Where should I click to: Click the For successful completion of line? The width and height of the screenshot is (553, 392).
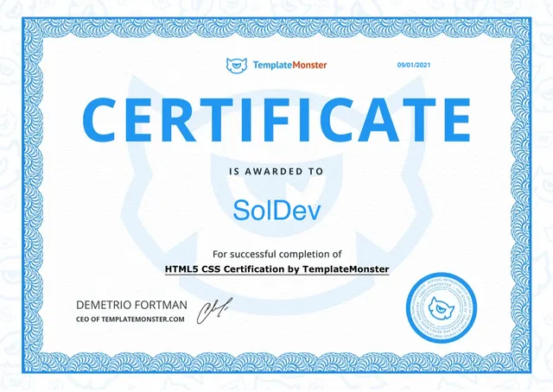(x=276, y=254)
